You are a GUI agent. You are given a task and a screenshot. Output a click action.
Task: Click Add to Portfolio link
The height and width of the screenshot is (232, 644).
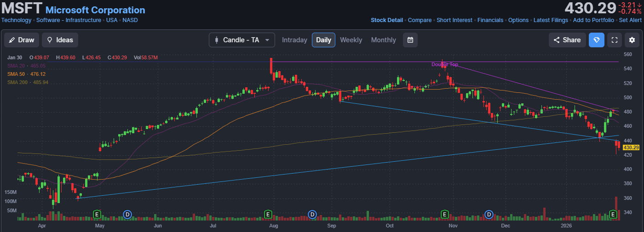pyautogui.click(x=593, y=20)
